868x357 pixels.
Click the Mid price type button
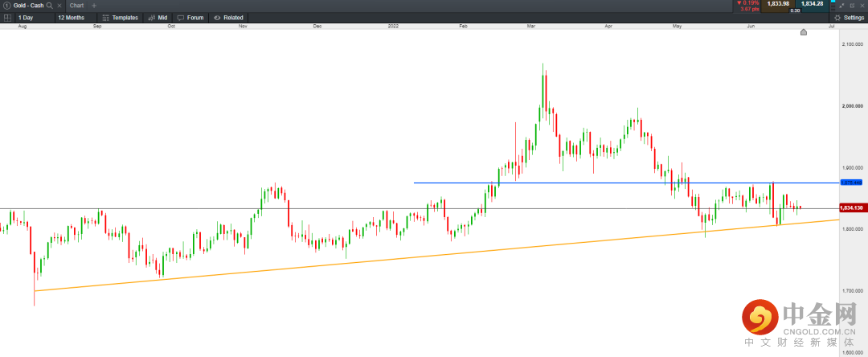(x=158, y=18)
